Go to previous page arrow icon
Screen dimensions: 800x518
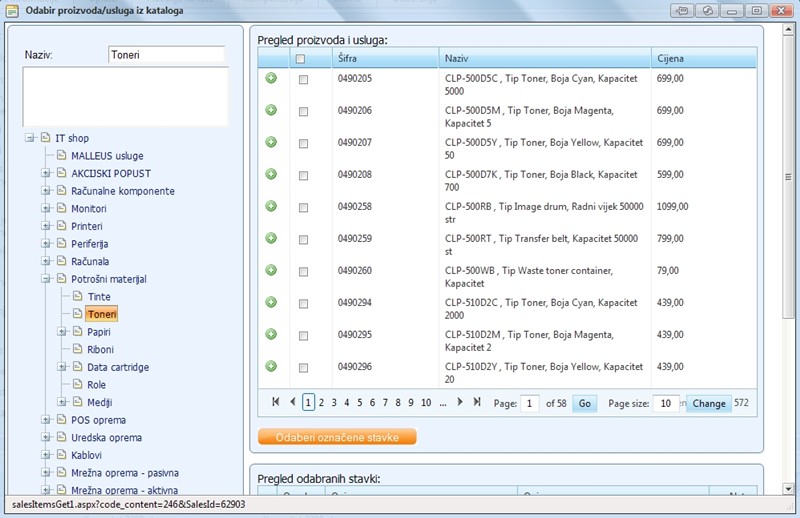pyautogui.click(x=292, y=402)
